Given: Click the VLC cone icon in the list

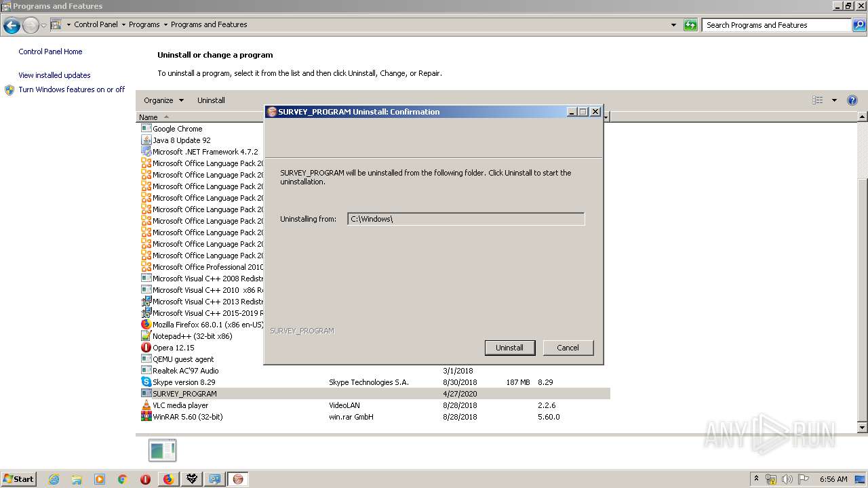Looking at the screenshot, I should click(x=146, y=405).
